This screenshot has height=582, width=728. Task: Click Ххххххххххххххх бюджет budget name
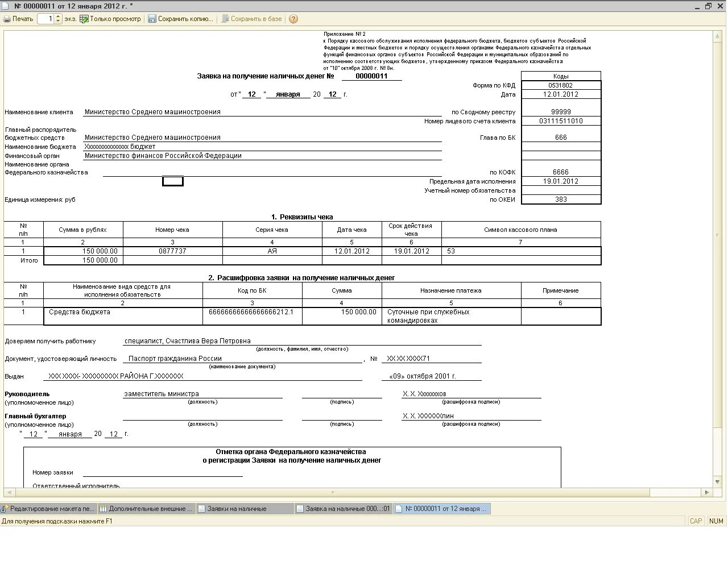pos(120,147)
